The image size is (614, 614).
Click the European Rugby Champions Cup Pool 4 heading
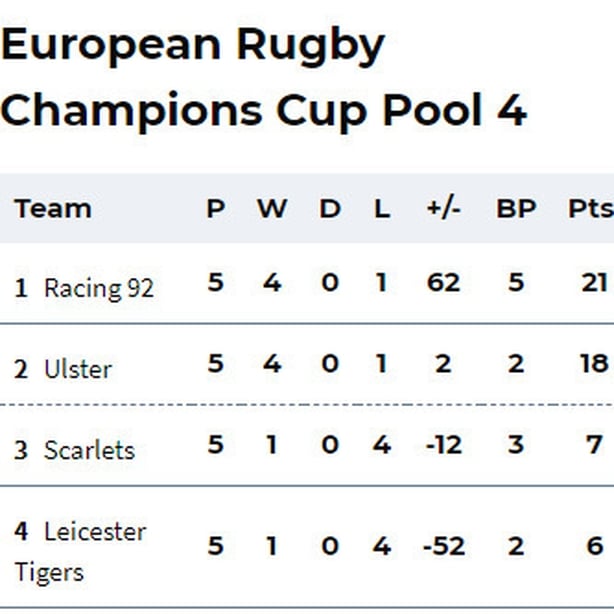[264, 78]
